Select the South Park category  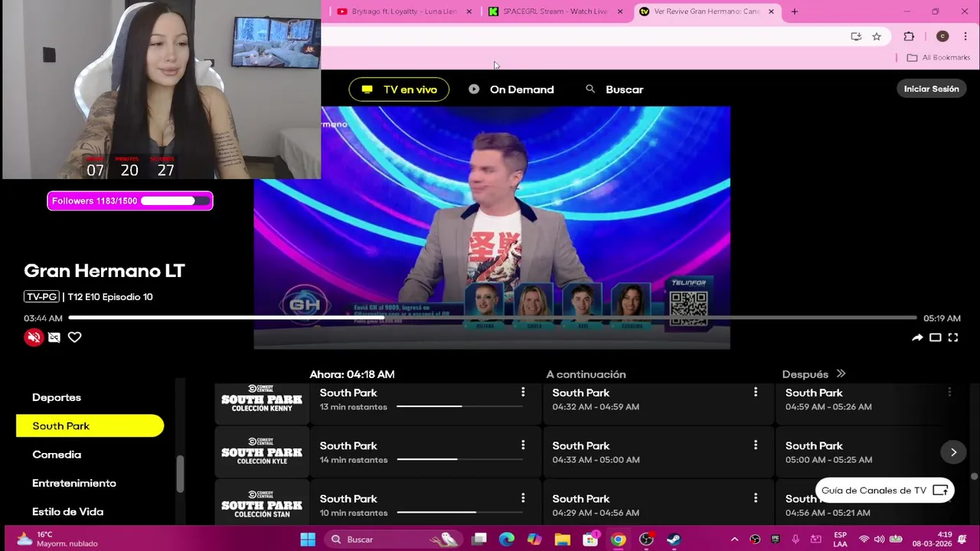click(90, 425)
